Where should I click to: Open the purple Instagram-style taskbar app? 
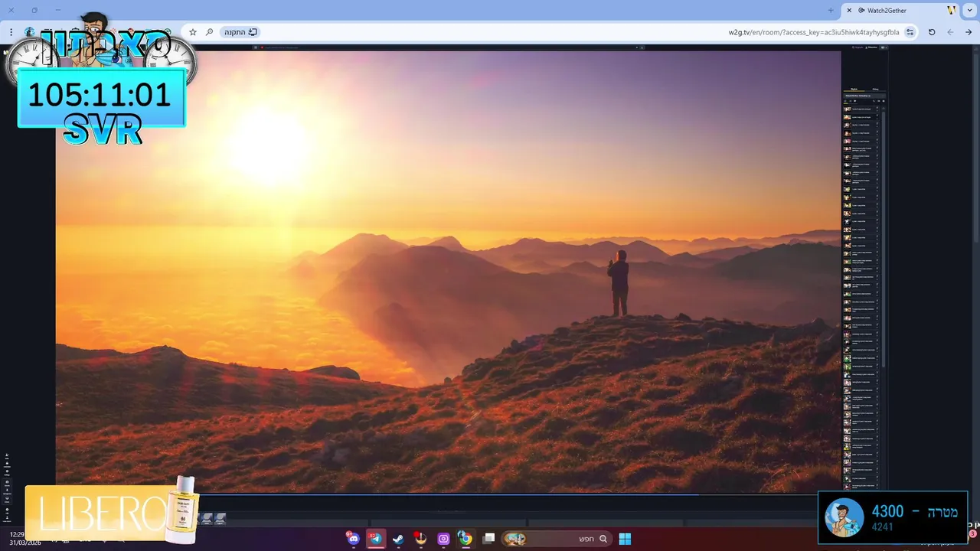443,539
